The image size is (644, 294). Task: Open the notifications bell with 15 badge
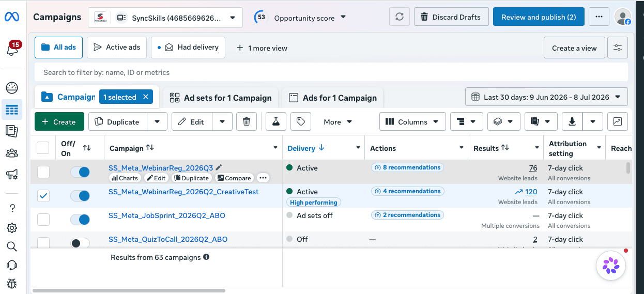(12, 49)
